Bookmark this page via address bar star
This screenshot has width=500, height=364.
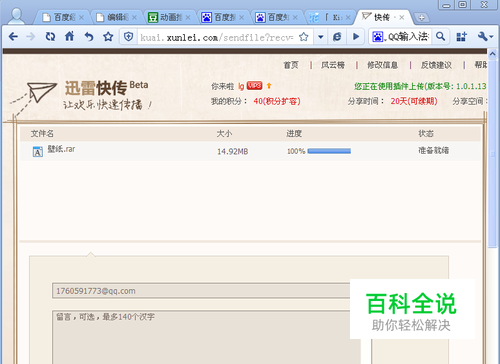coord(304,37)
